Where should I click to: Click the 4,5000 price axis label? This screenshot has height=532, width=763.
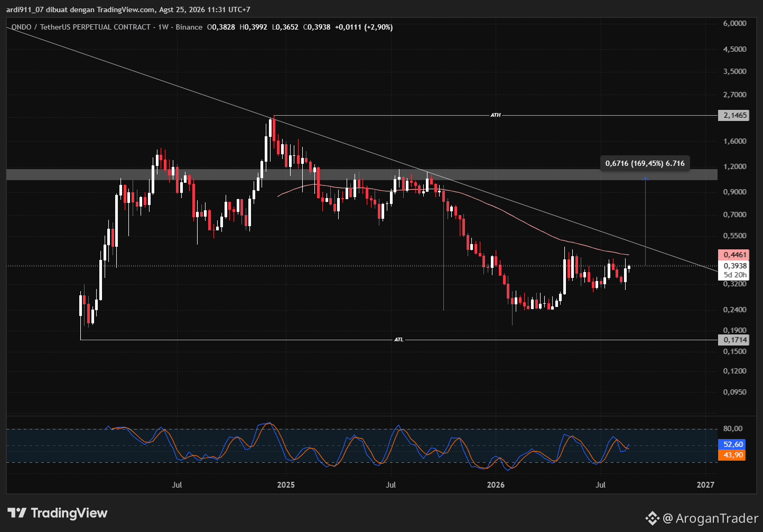735,49
